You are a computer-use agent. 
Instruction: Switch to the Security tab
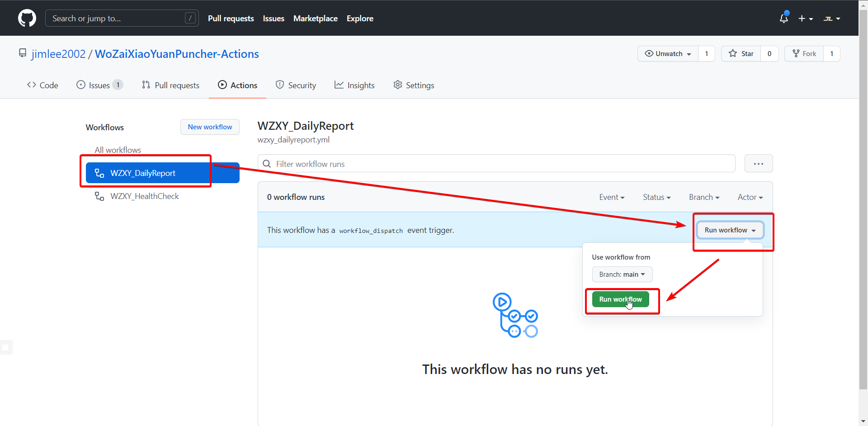[x=296, y=85]
